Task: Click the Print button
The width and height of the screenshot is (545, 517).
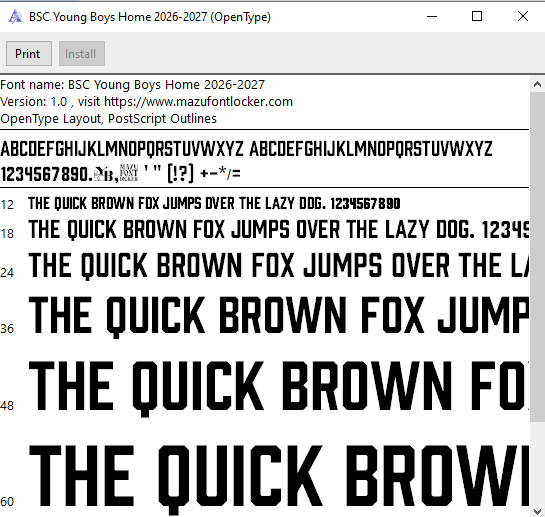Action: [x=29, y=54]
